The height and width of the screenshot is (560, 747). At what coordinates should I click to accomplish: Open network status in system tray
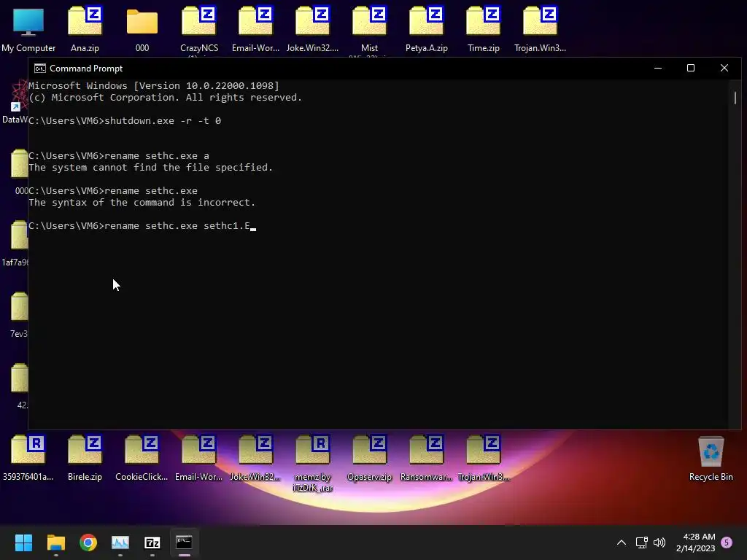click(x=641, y=542)
